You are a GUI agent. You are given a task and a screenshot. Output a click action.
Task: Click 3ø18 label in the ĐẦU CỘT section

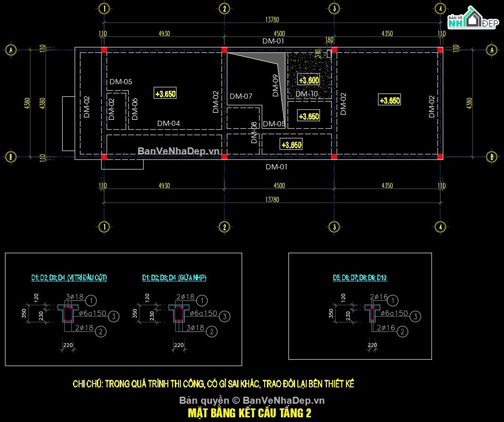(x=75, y=297)
